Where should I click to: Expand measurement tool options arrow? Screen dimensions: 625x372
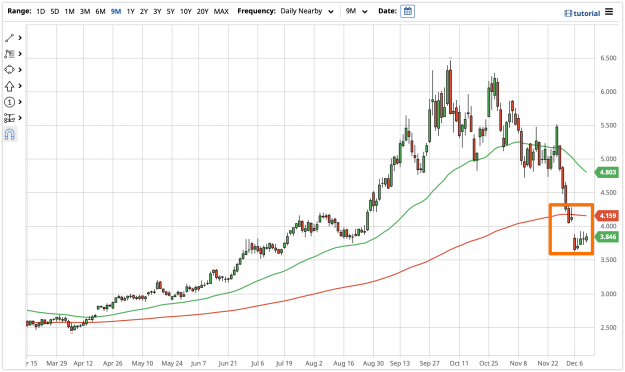[x=20, y=118]
